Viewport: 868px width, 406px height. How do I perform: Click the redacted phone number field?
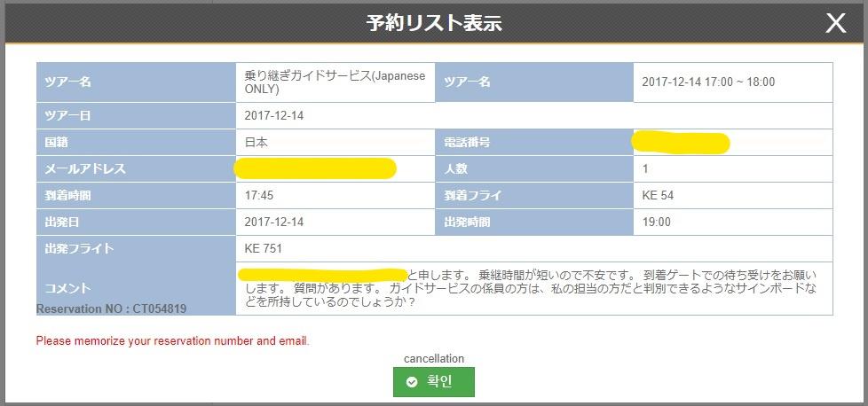pyautogui.click(x=733, y=143)
